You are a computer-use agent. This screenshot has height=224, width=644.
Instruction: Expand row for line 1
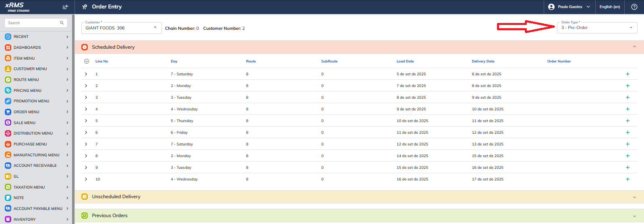tap(86, 74)
